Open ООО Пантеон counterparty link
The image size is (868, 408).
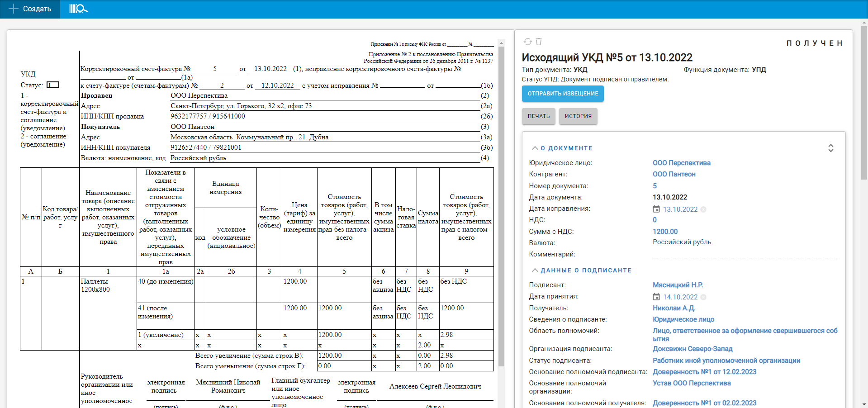pyautogui.click(x=674, y=174)
